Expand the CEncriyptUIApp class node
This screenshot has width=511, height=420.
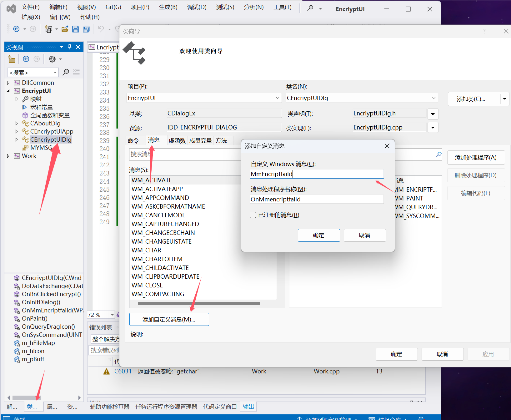click(x=17, y=131)
